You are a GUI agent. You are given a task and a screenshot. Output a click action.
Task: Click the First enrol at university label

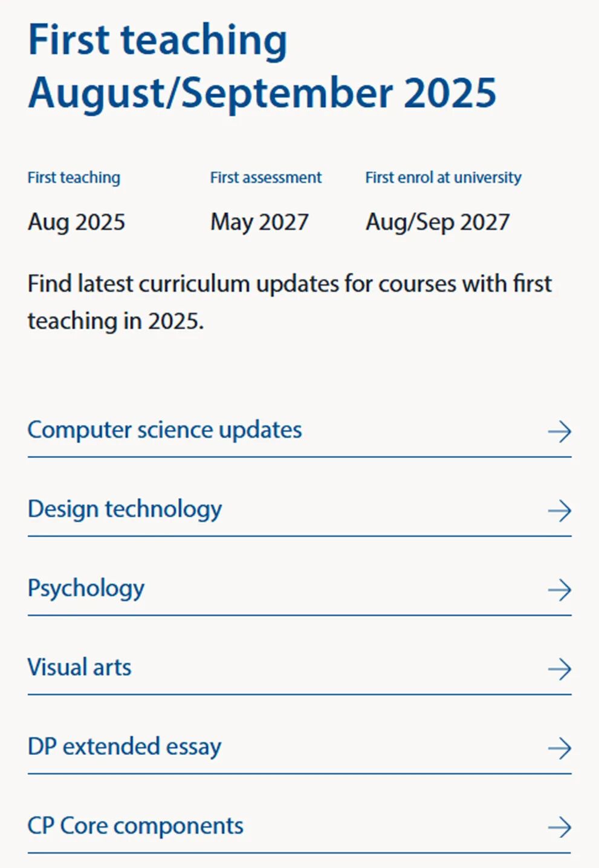443,177
